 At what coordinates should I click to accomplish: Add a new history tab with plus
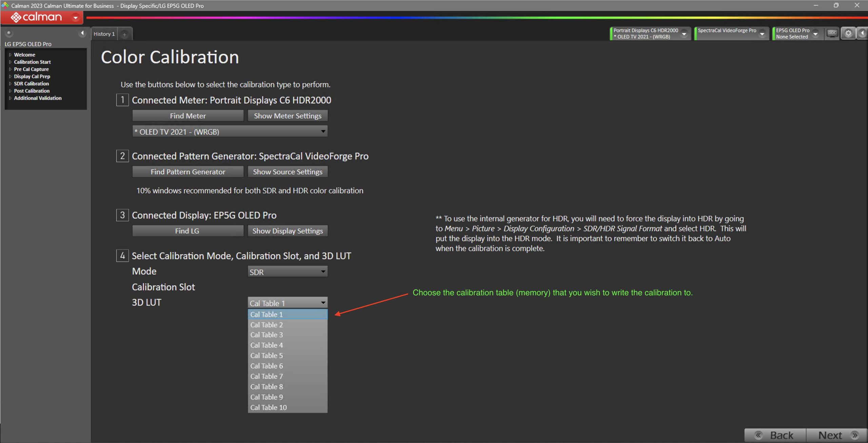click(124, 34)
